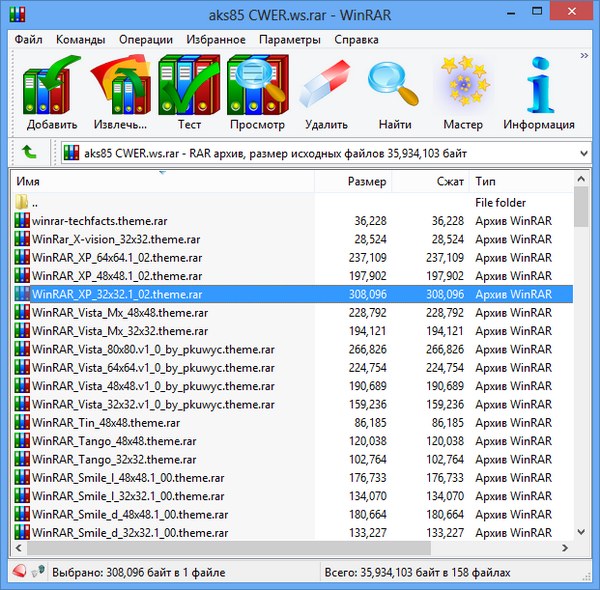The width and height of the screenshot is (600, 590).
Task: Click the drive icon in status bar
Action: pos(19,572)
